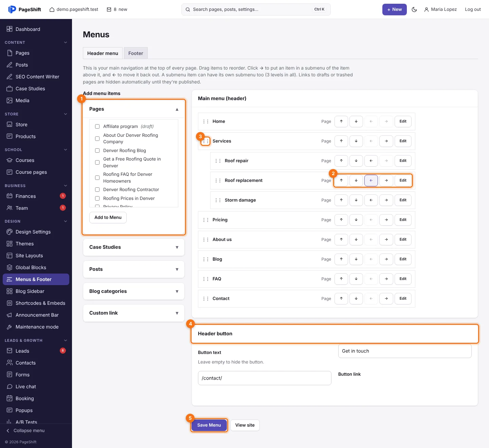Click the PageShift logo icon
This screenshot has width=489, height=448.
12,10
